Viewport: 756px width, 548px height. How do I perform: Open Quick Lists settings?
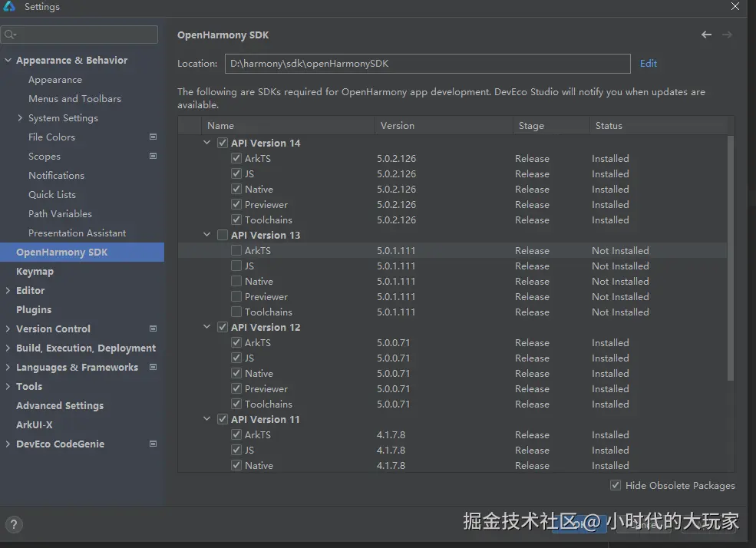pyautogui.click(x=52, y=195)
